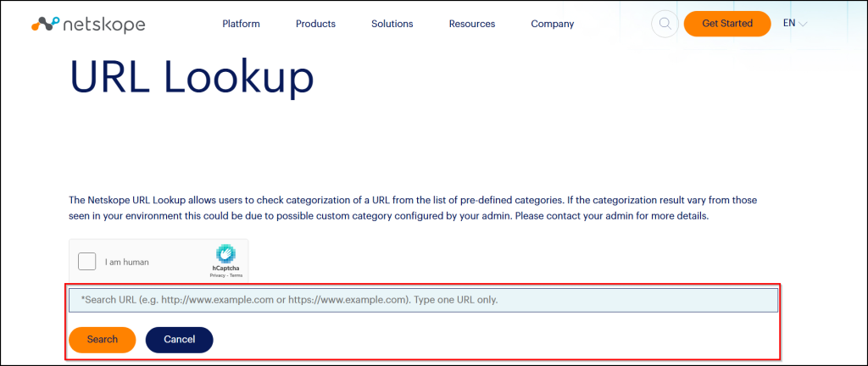This screenshot has width=868, height=366.
Task: Click the hCaptcha logo icon
Action: pos(225,253)
